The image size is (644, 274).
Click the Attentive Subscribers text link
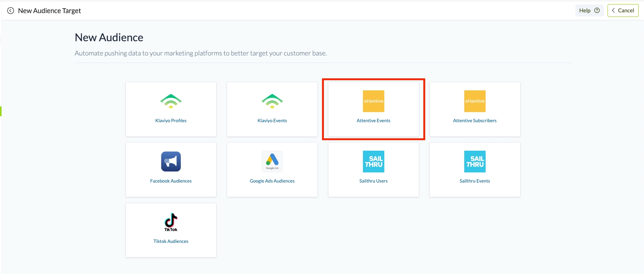pos(475,121)
